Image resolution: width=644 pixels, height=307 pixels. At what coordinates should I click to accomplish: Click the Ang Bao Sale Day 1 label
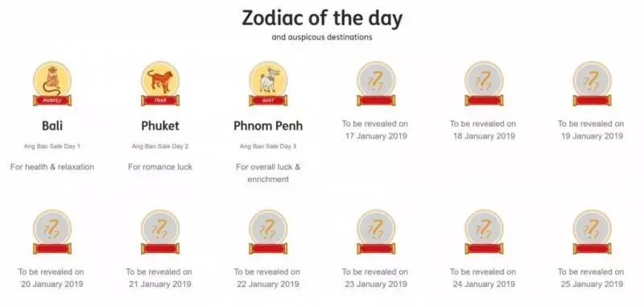(52, 147)
